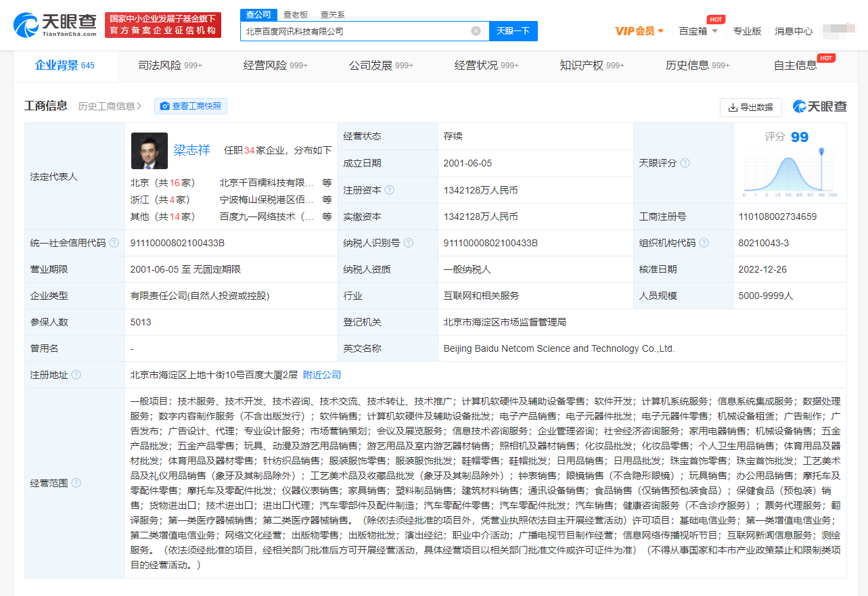The width and height of the screenshot is (868, 596).
Task: Click the help icon beside 统一社会信用代码
Action: tap(114, 243)
